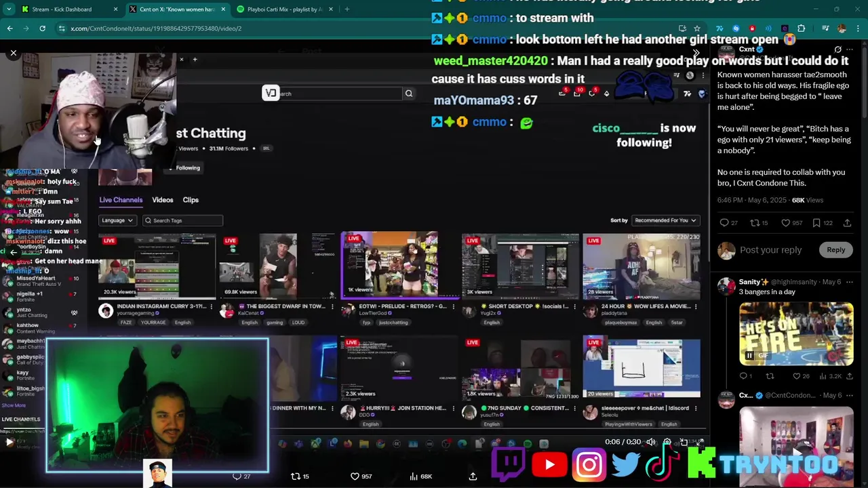
Task: Open Recommended For You sort dropdown
Action: [666, 220]
